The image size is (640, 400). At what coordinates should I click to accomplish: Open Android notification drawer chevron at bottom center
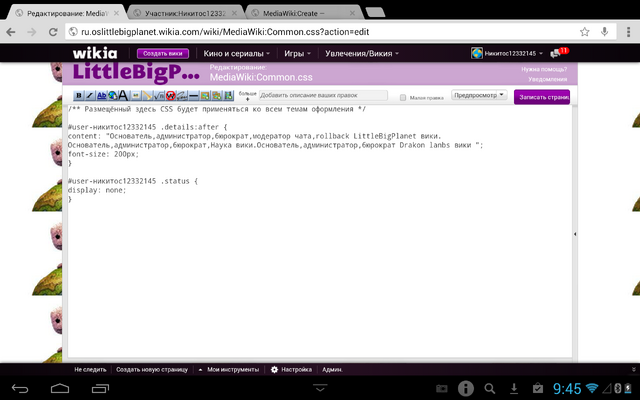coord(320,388)
